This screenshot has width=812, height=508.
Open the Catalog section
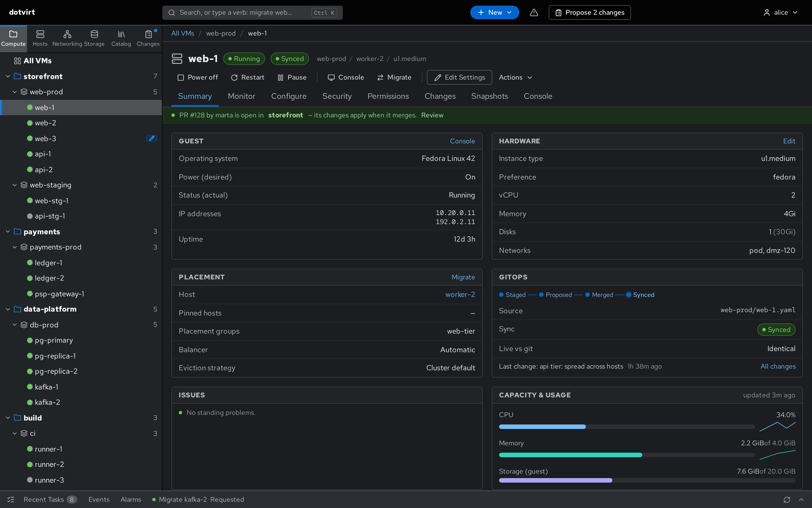click(121, 39)
